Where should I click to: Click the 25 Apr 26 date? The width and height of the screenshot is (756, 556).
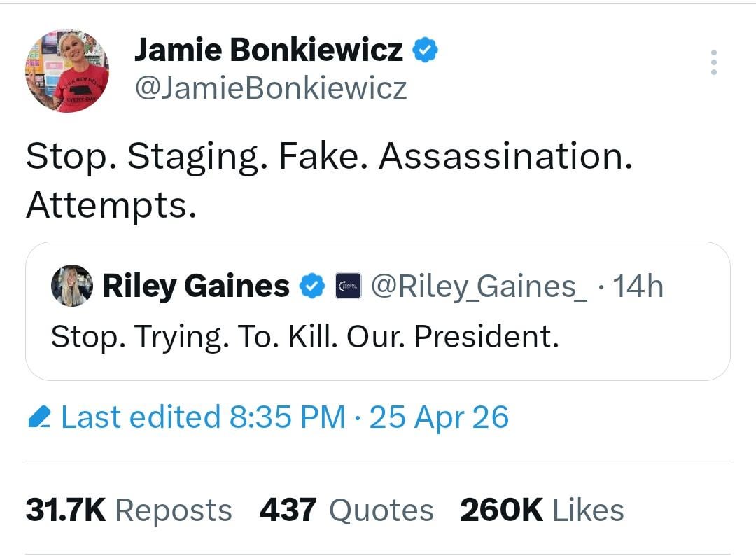439,418
